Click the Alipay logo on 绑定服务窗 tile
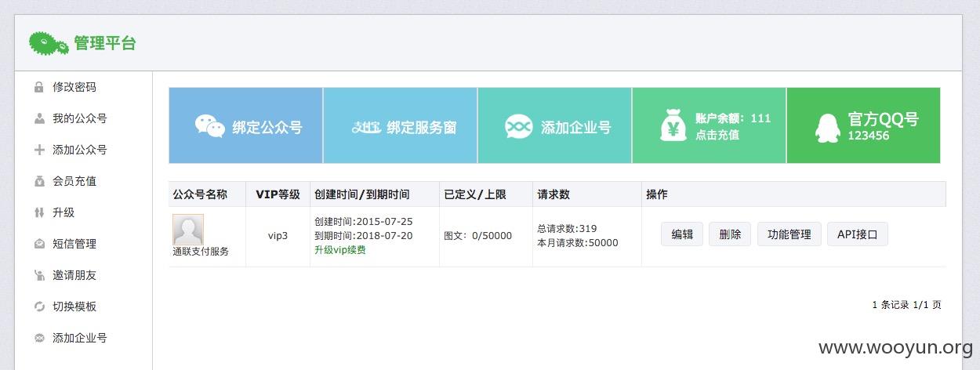 (366, 127)
